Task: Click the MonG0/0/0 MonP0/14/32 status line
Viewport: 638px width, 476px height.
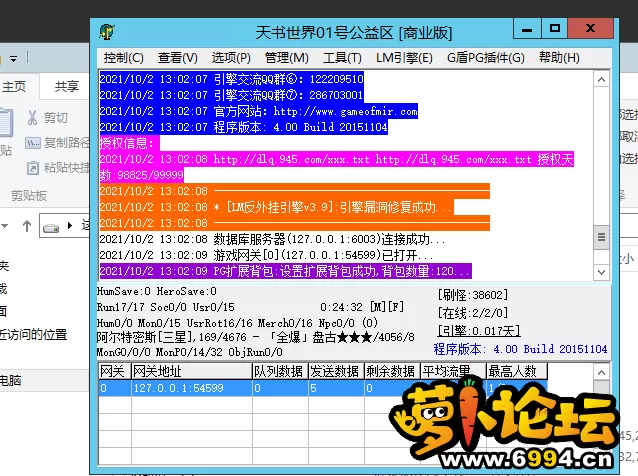Action: click(x=190, y=352)
